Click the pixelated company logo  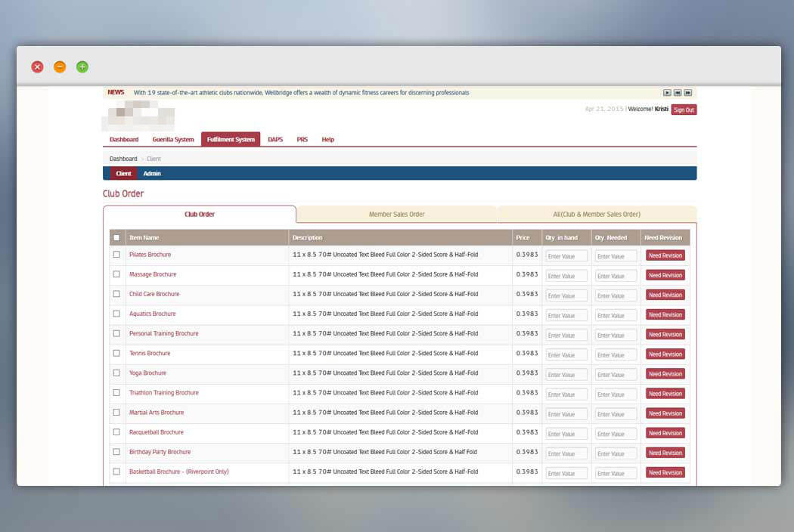pos(138,116)
